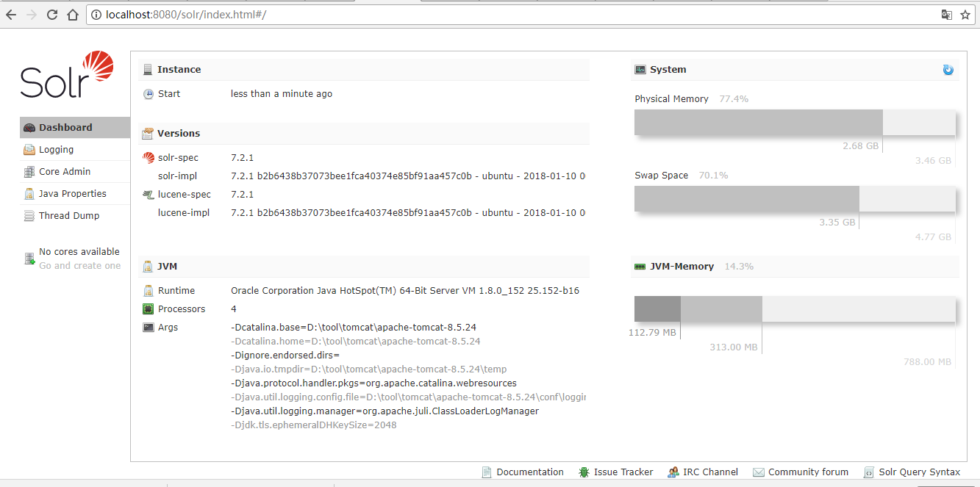Open the Dashboard menu item
The width and height of the screenshot is (980, 487).
click(75, 127)
